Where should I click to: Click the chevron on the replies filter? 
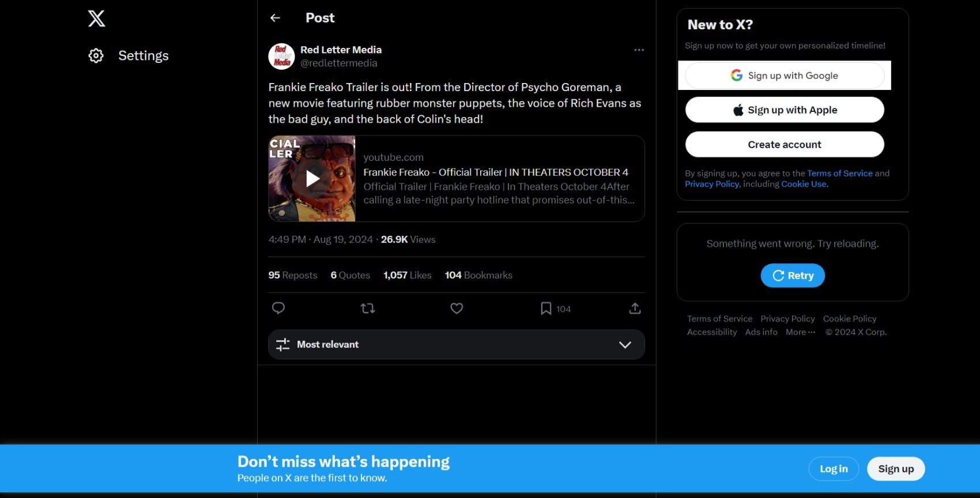pos(625,345)
